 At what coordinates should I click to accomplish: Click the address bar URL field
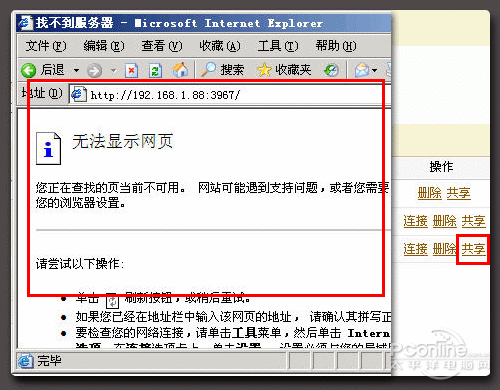click(x=230, y=95)
